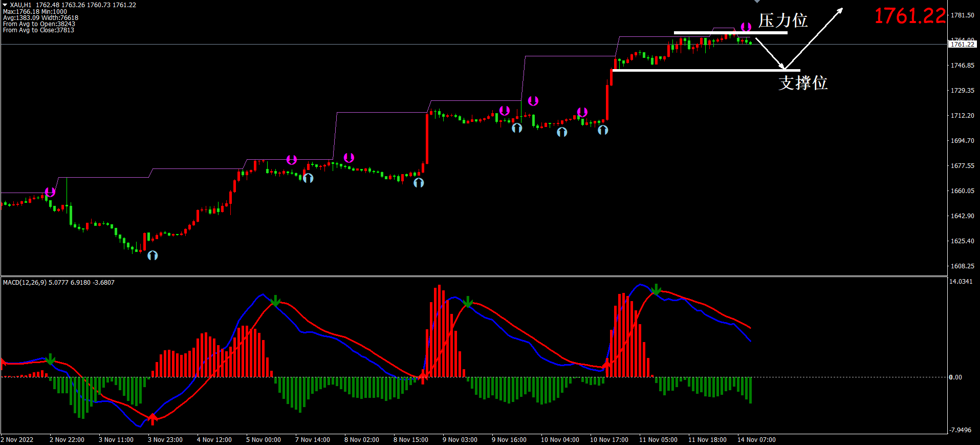Select the 压力位 resistance text label
This screenshot has height=445, width=980.
(x=782, y=21)
